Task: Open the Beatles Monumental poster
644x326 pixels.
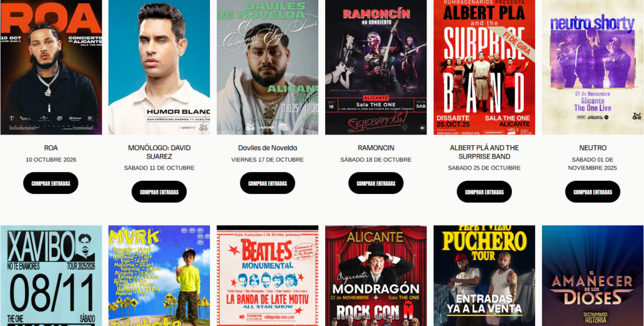Action: tap(267, 276)
